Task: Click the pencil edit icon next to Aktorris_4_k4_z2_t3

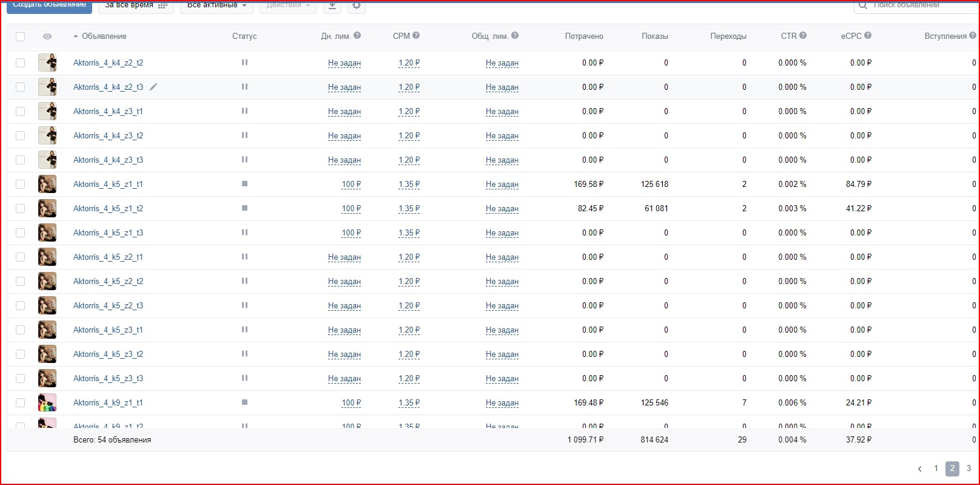Action: (153, 87)
